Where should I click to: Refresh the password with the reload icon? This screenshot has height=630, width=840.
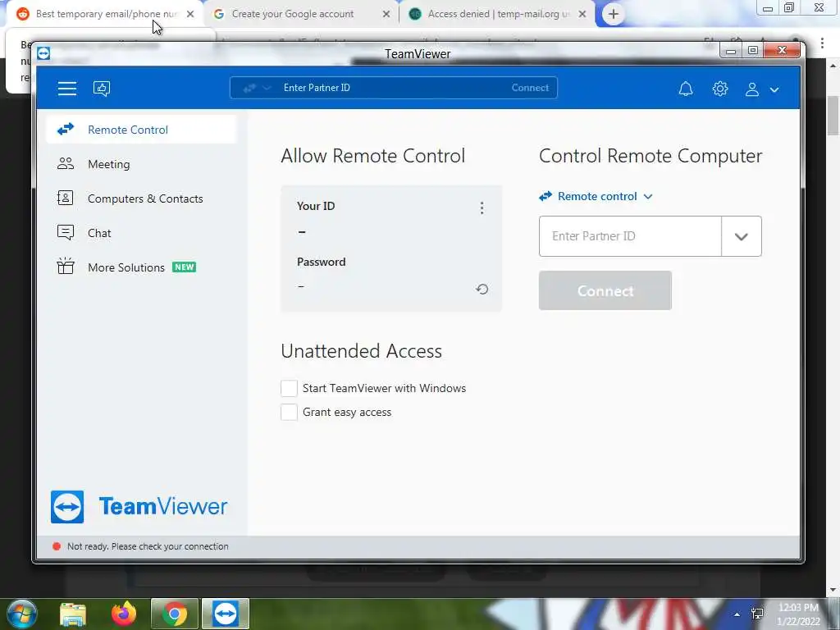pos(482,290)
